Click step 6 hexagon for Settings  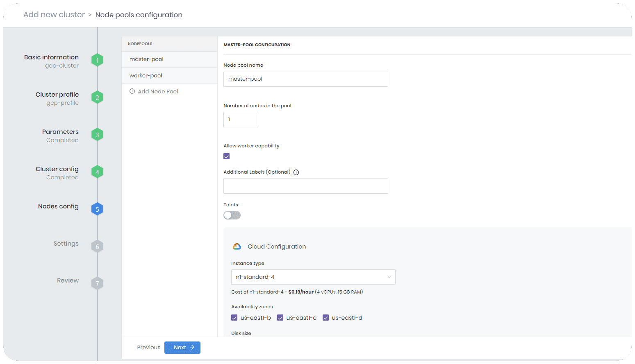click(97, 246)
